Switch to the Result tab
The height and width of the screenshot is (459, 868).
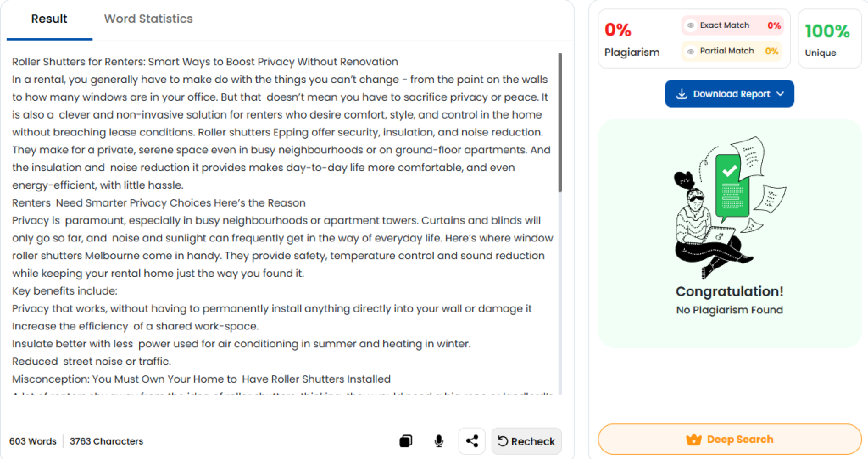coord(49,19)
